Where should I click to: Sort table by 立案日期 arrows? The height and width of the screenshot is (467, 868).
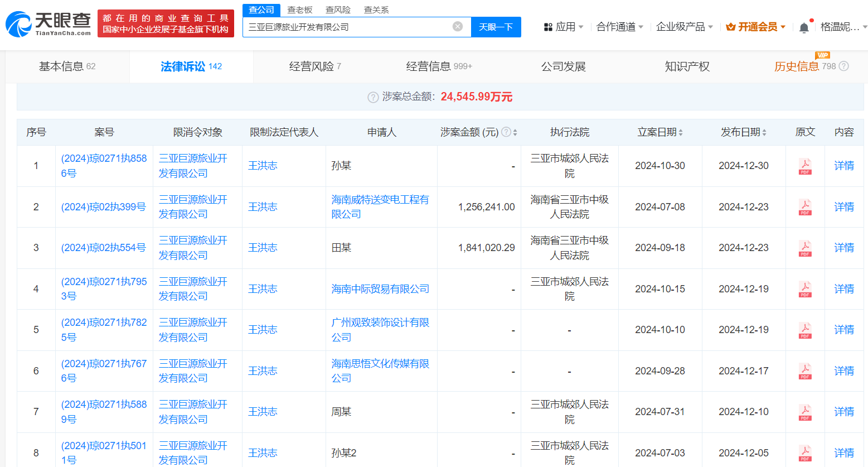click(681, 132)
